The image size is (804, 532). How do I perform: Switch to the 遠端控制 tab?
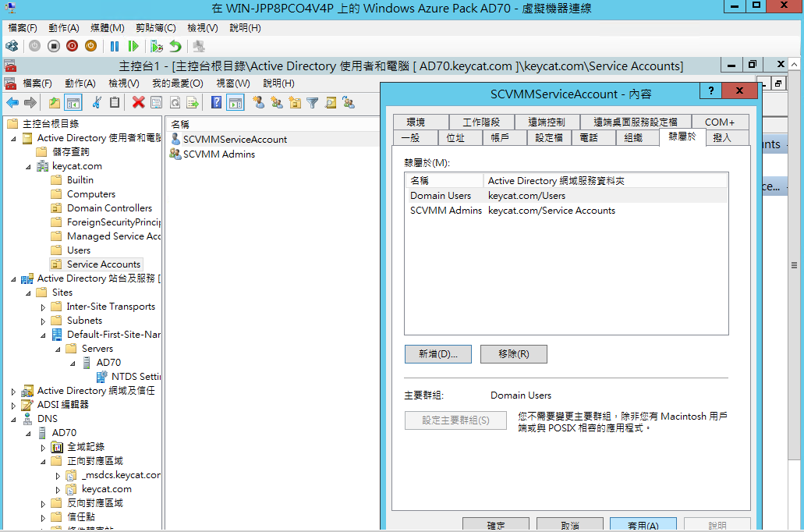(547, 122)
